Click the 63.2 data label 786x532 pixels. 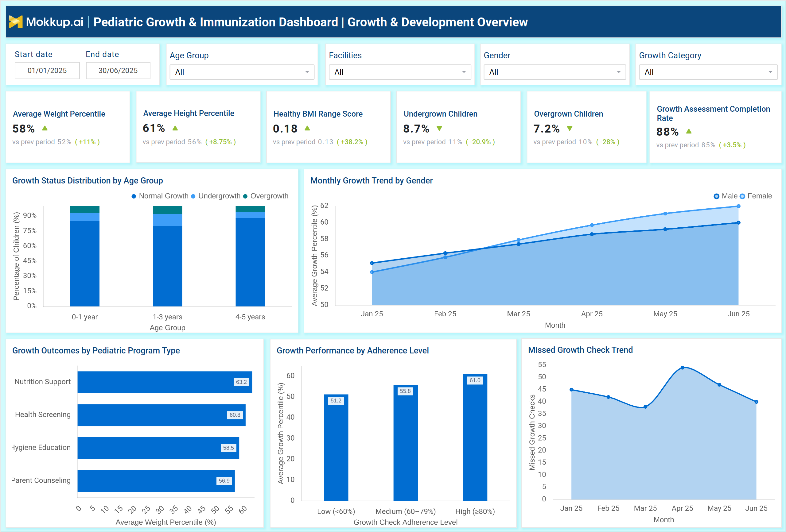tap(242, 382)
